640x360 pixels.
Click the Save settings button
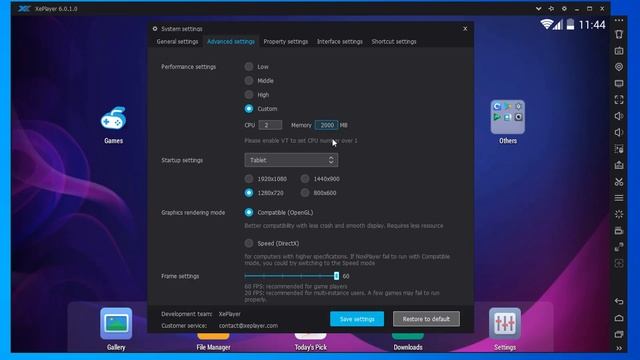click(x=357, y=319)
